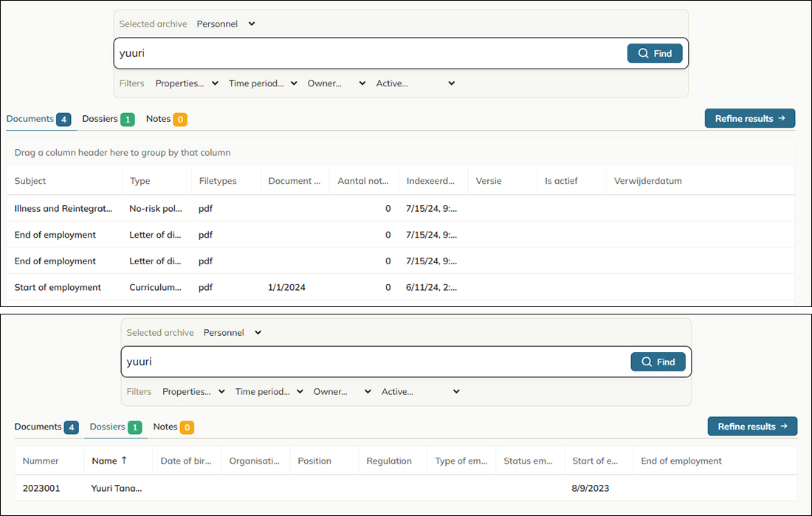Open the lower Owner filter dropdown
The image size is (812, 516).
[x=343, y=392]
